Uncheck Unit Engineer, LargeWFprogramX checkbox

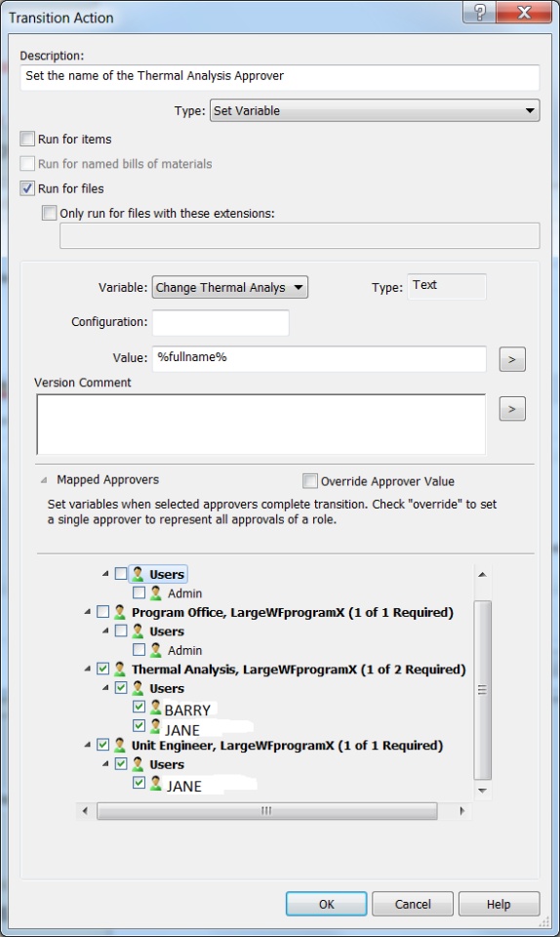click(x=102, y=745)
